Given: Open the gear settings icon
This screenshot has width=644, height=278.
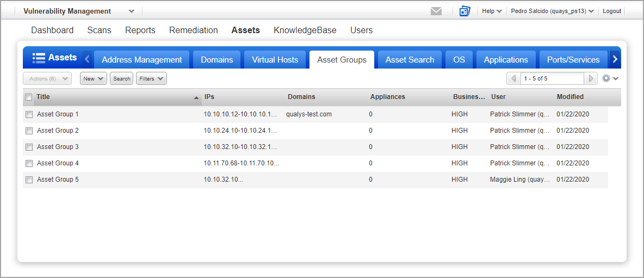Looking at the screenshot, I should tap(606, 78).
